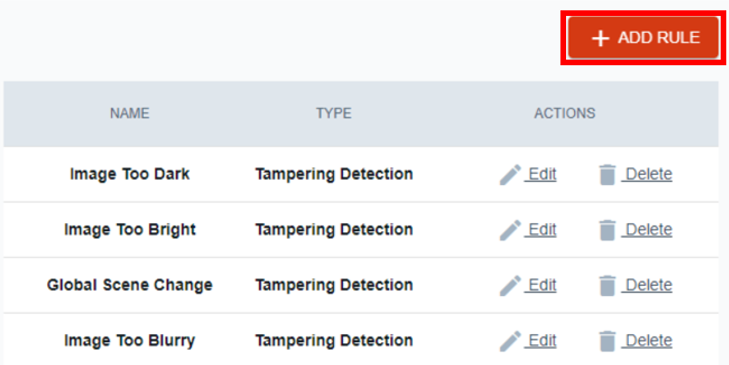Select the Global Scene Change rule name
This screenshot has height=365, width=729.
point(130,285)
